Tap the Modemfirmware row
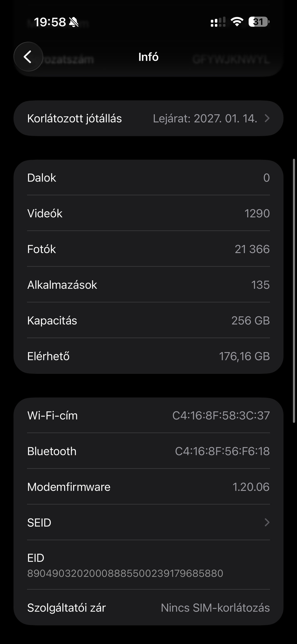Screen dimensions: 297x644 (x=148, y=487)
